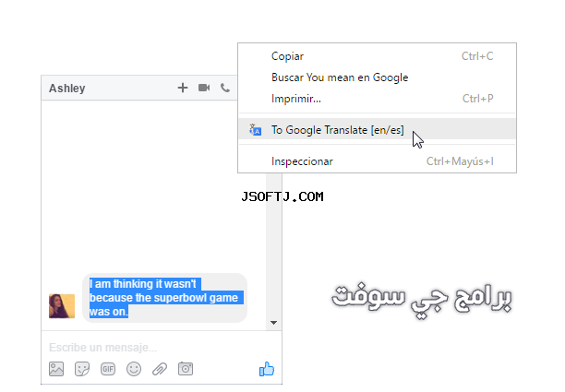The height and width of the screenshot is (392, 565).
Task: Click the highlighted superbowl message text
Action: pos(164,298)
